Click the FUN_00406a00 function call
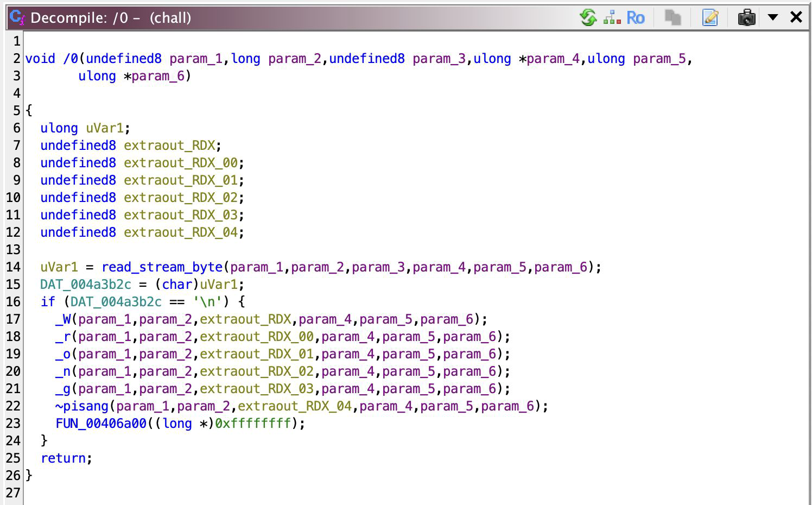Image resolution: width=812 pixels, height=505 pixels. [x=101, y=424]
